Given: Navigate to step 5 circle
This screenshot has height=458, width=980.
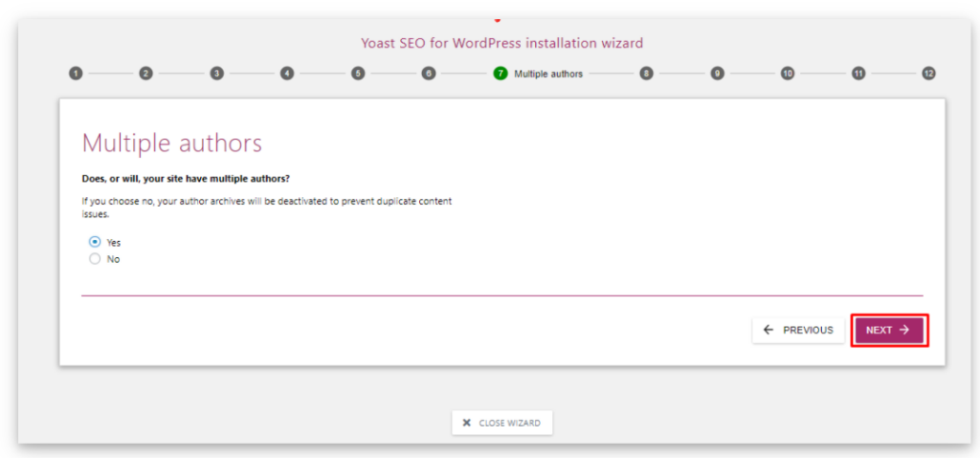Looking at the screenshot, I should [x=358, y=74].
